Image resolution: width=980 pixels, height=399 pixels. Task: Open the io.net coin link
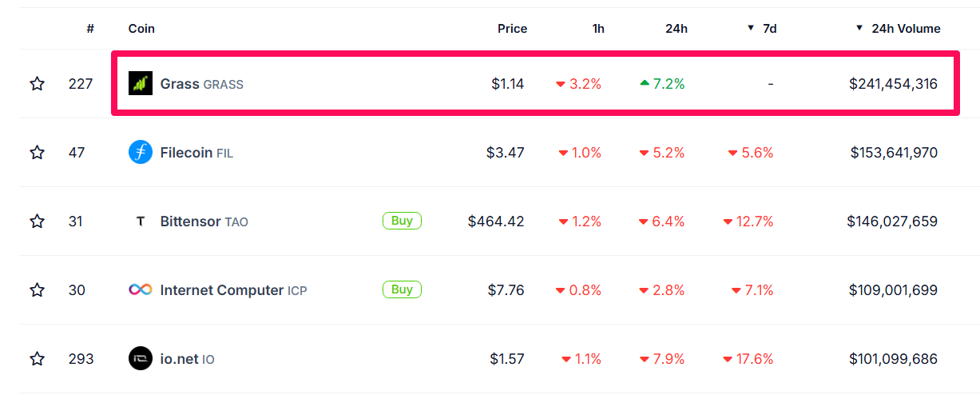pyautogui.click(x=179, y=359)
